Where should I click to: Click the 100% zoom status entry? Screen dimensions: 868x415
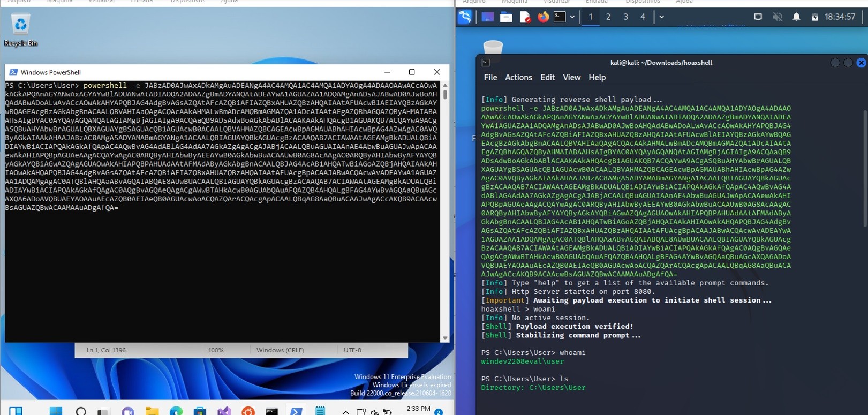pos(216,350)
